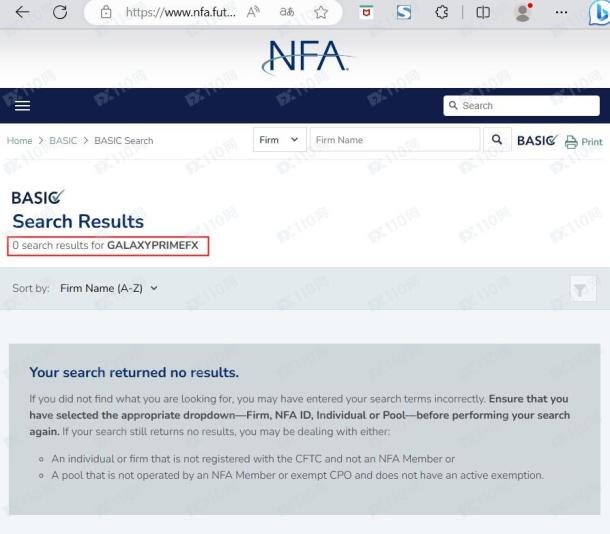The image size is (610, 534).
Task: Go back with the browser back arrow
Action: click(x=22, y=12)
